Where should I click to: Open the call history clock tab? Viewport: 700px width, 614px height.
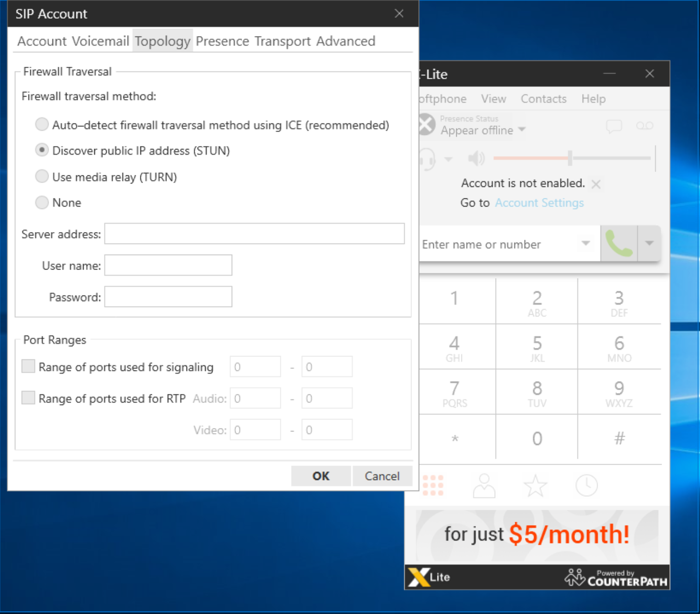(587, 486)
